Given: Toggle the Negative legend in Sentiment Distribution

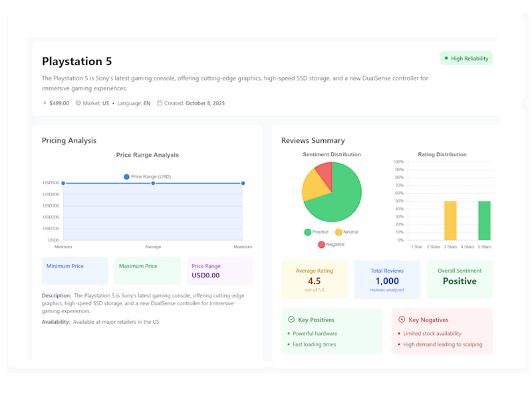Looking at the screenshot, I should (322, 245).
